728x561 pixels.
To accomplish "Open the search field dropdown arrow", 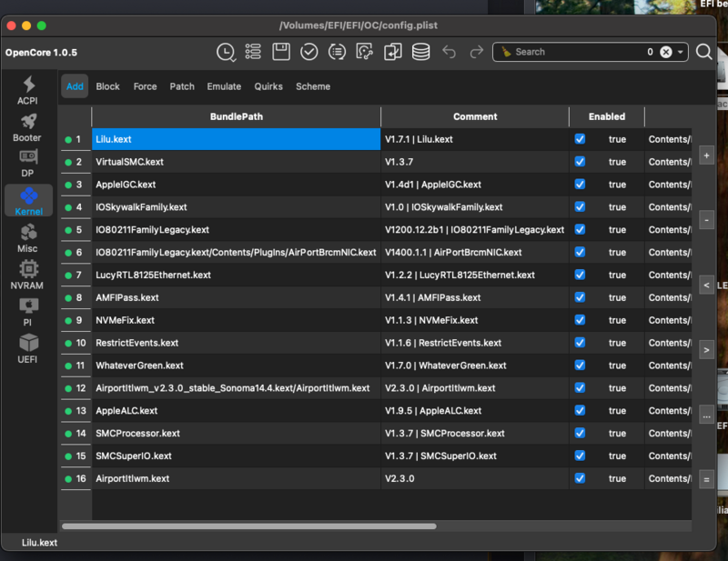I will click(x=678, y=52).
